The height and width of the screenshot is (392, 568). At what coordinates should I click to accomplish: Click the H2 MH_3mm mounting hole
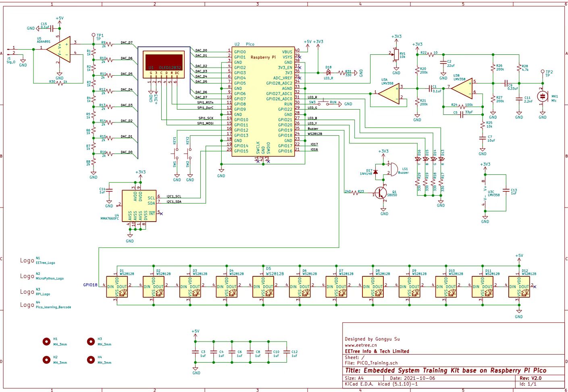tap(47, 359)
